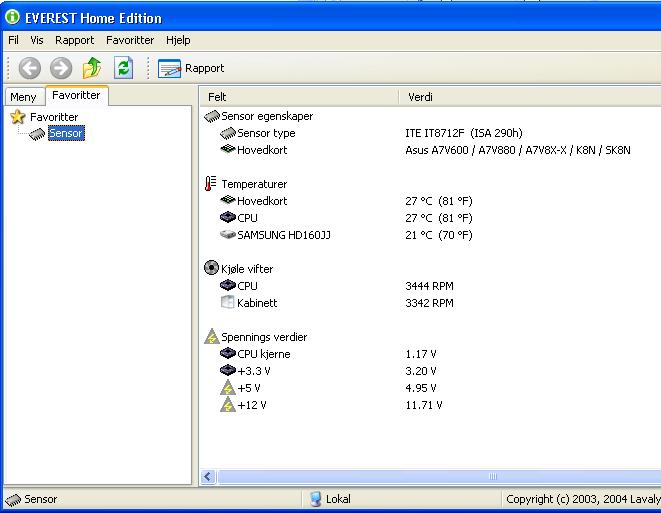Screen dimensions: 661x513
Task: Select the '11.71 V' value
Action: pos(424,405)
